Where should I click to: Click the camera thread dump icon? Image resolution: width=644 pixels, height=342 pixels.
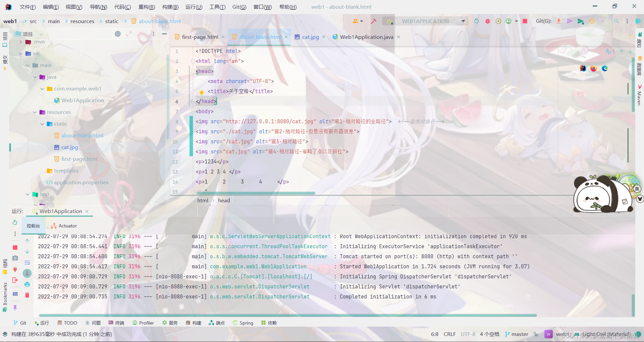click(x=15, y=258)
